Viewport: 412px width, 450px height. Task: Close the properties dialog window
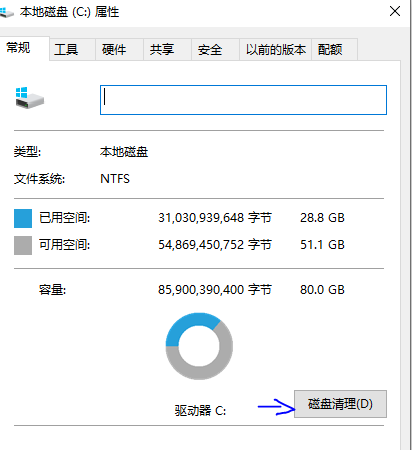(x=395, y=11)
